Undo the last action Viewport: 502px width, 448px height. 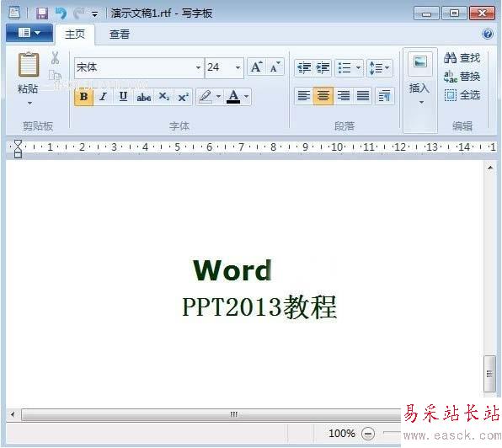[x=61, y=13]
